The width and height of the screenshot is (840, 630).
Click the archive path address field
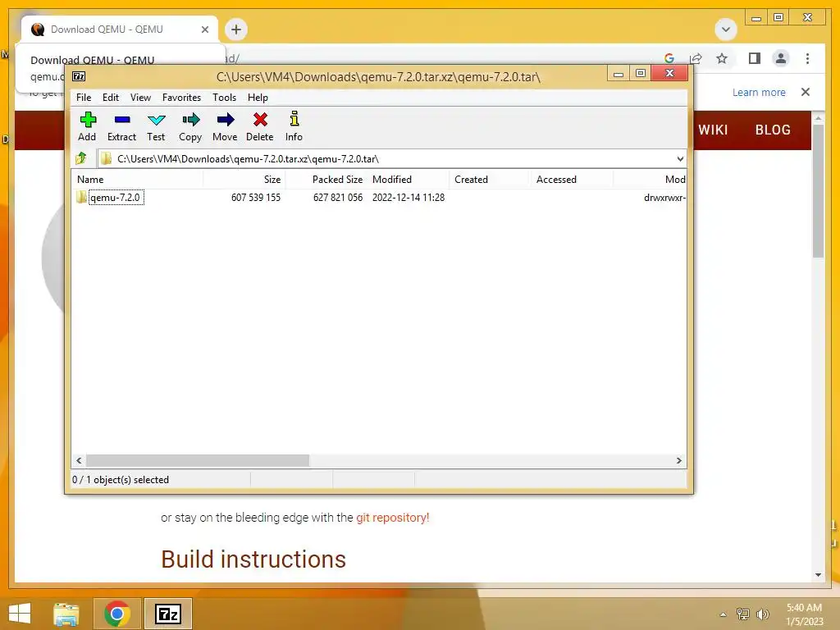click(x=386, y=158)
